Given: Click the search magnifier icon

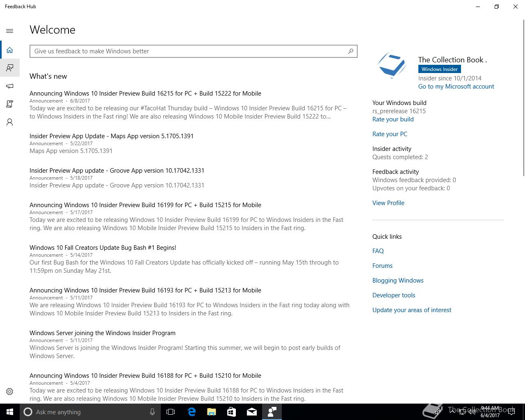Looking at the screenshot, I should (x=350, y=51).
